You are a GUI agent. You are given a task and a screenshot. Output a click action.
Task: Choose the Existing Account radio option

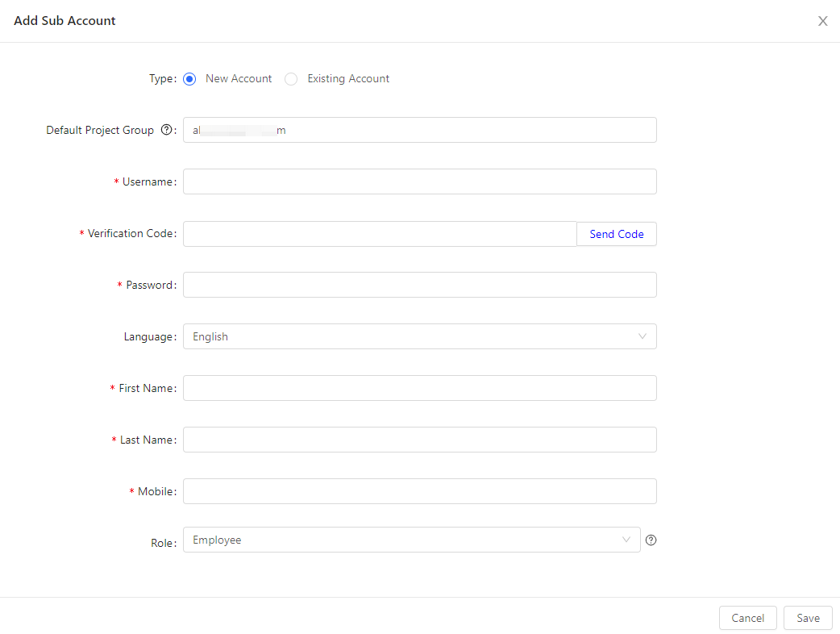click(291, 79)
